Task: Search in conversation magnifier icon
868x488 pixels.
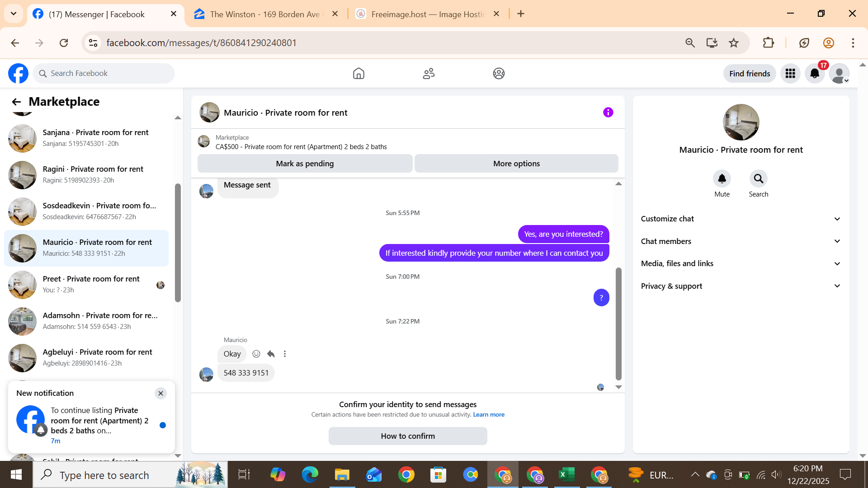Action: (758, 179)
